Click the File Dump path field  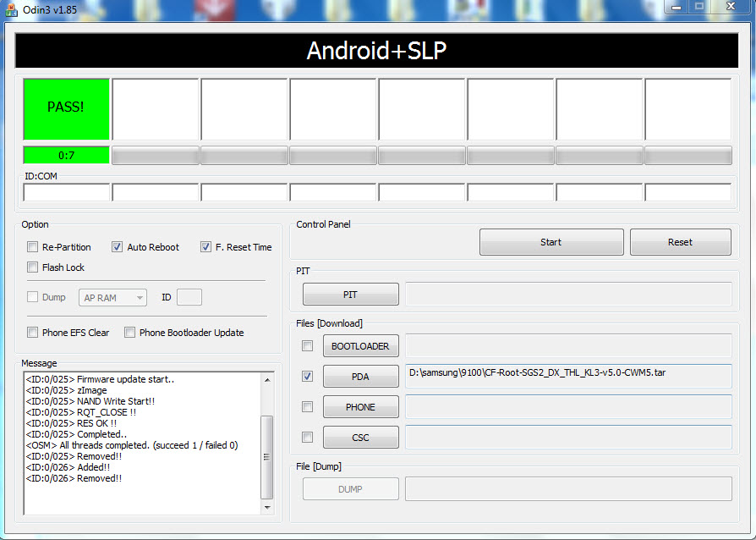568,489
